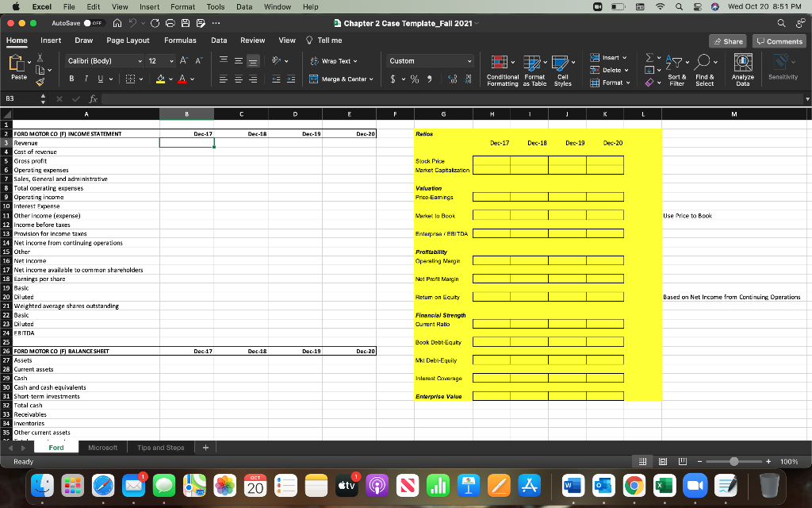
Task: Click the Increase Decimal icon
Action: (x=452, y=79)
